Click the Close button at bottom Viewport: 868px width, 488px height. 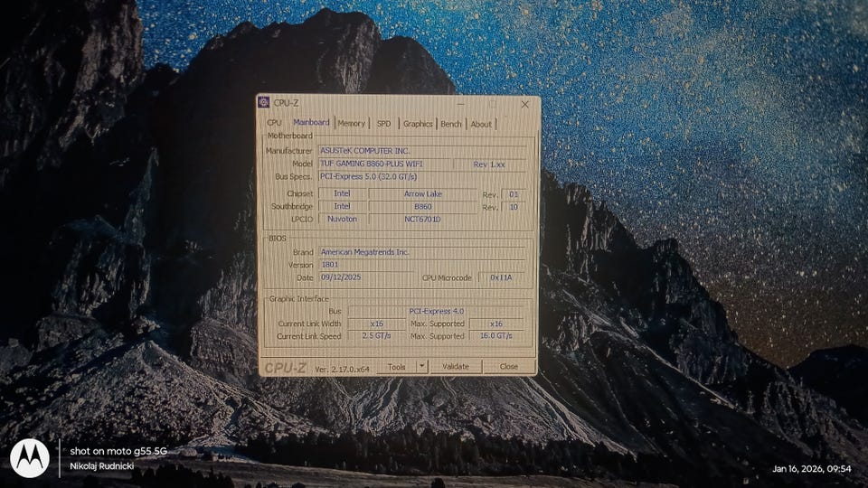508,366
